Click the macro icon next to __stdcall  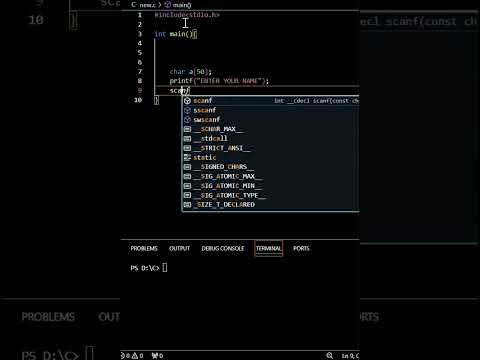pyautogui.click(x=187, y=138)
